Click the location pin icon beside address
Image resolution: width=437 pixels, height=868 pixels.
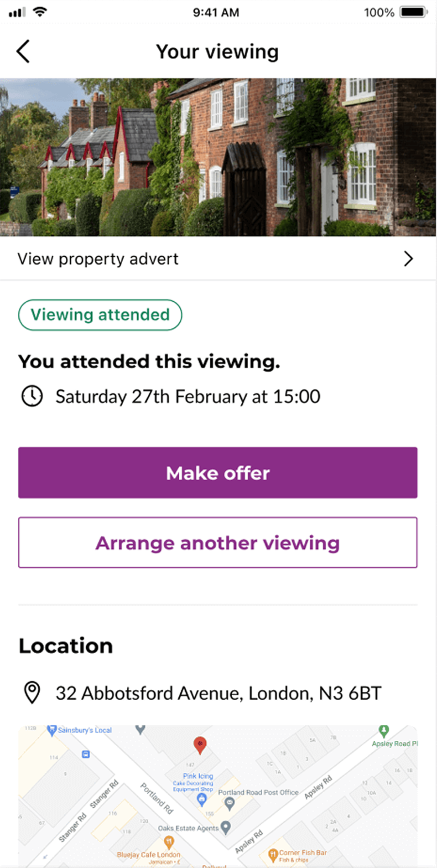coord(32,693)
